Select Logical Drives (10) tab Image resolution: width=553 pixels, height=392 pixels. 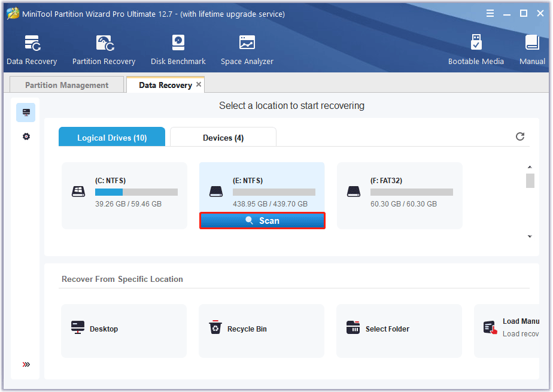point(112,137)
